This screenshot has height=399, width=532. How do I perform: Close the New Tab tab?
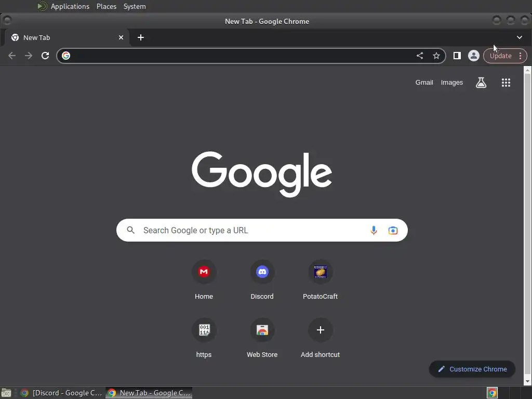121,37
